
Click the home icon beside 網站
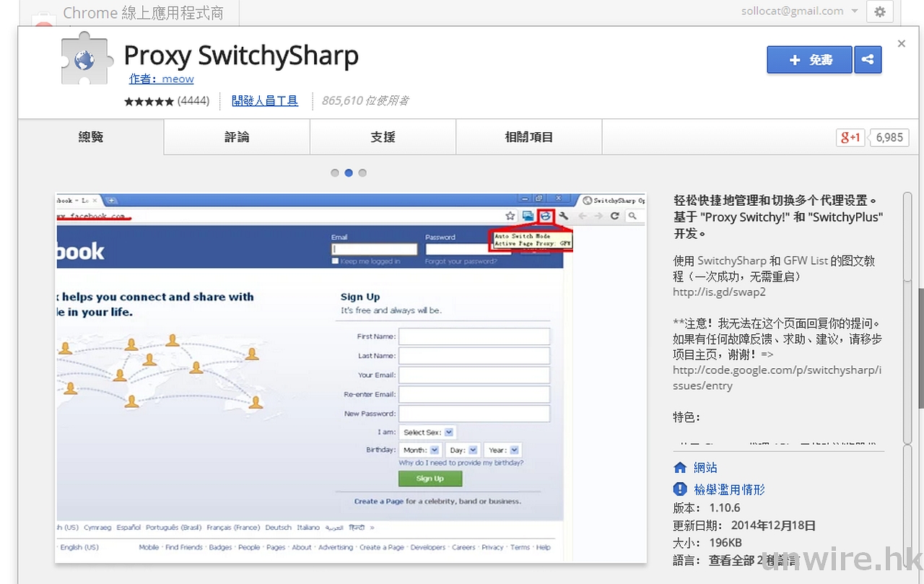tap(680, 468)
